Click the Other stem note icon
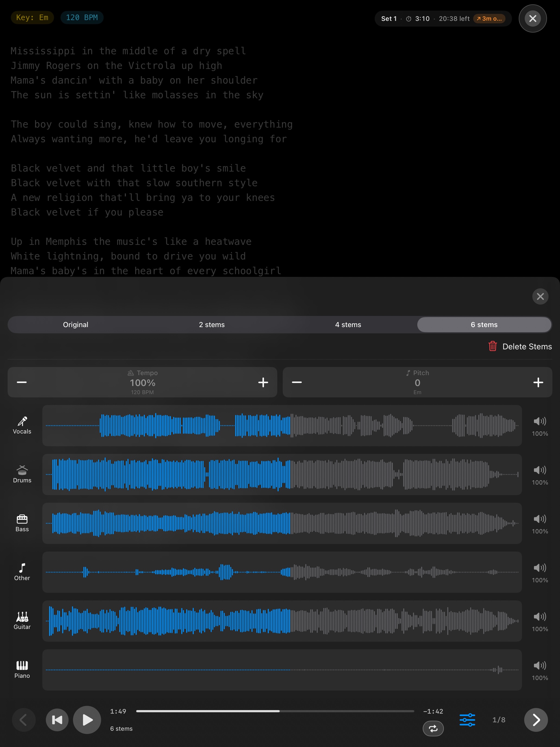Viewport: 560px width, 747px height. click(x=22, y=568)
